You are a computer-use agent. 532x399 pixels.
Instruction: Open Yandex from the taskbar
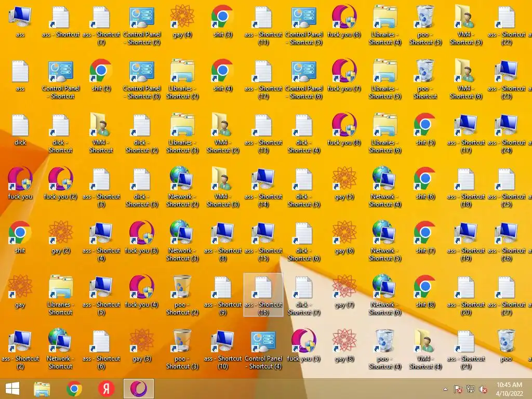(x=106, y=389)
